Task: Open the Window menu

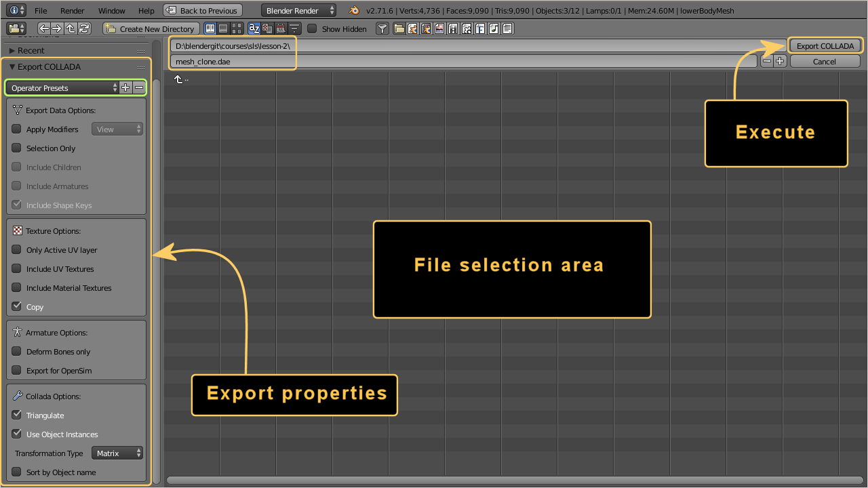Action: (111, 11)
